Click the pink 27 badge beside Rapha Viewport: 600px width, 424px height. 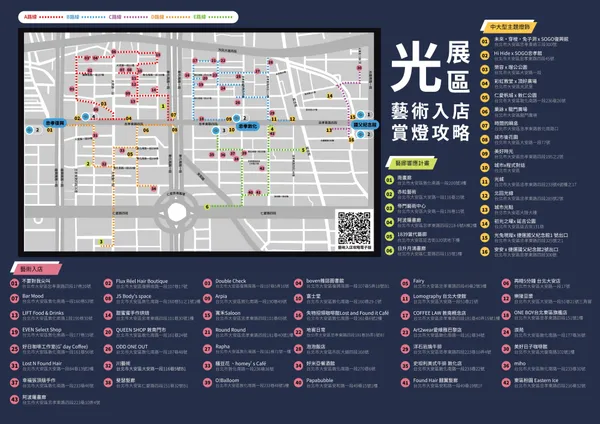(x=207, y=349)
